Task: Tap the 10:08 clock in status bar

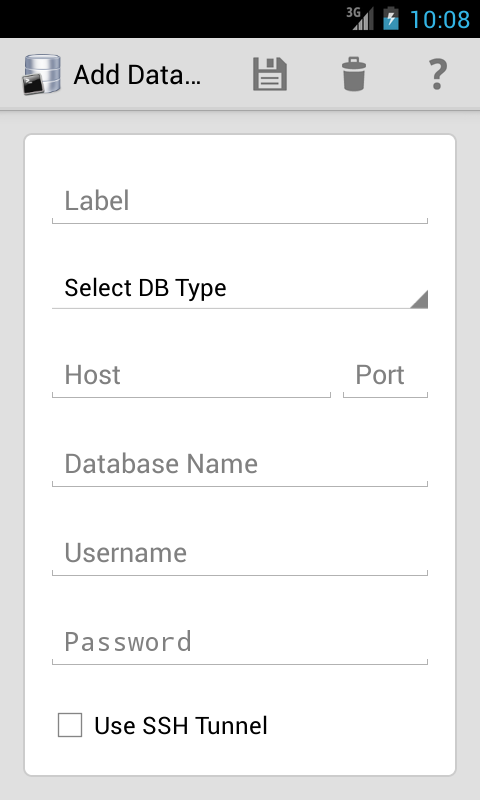Action: coord(440,19)
